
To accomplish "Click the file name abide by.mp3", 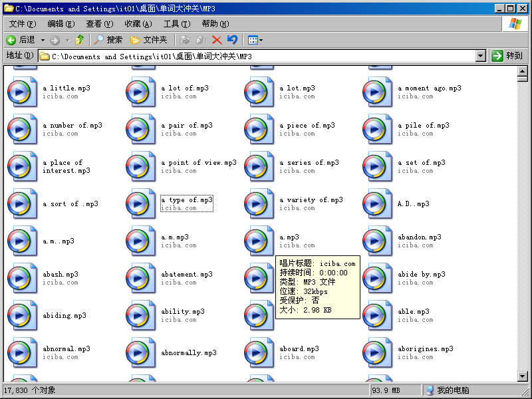I will pyautogui.click(x=422, y=274).
